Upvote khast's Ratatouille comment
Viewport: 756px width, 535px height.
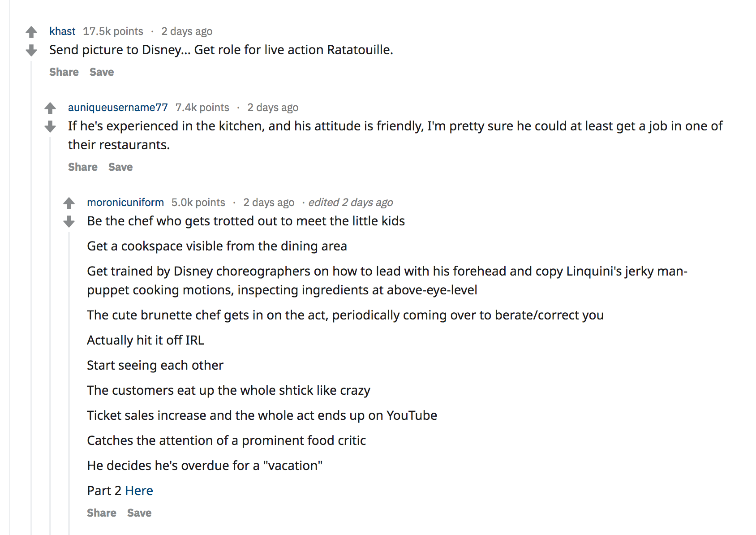(x=31, y=32)
